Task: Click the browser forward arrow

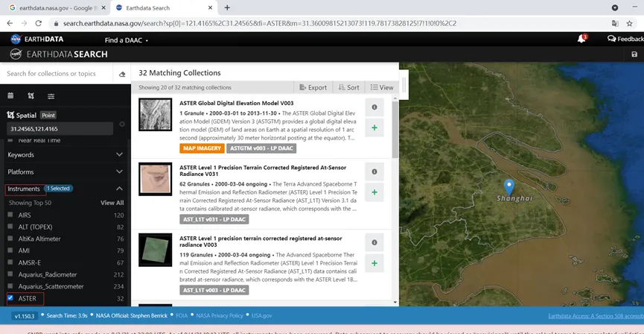Action: click(x=24, y=23)
